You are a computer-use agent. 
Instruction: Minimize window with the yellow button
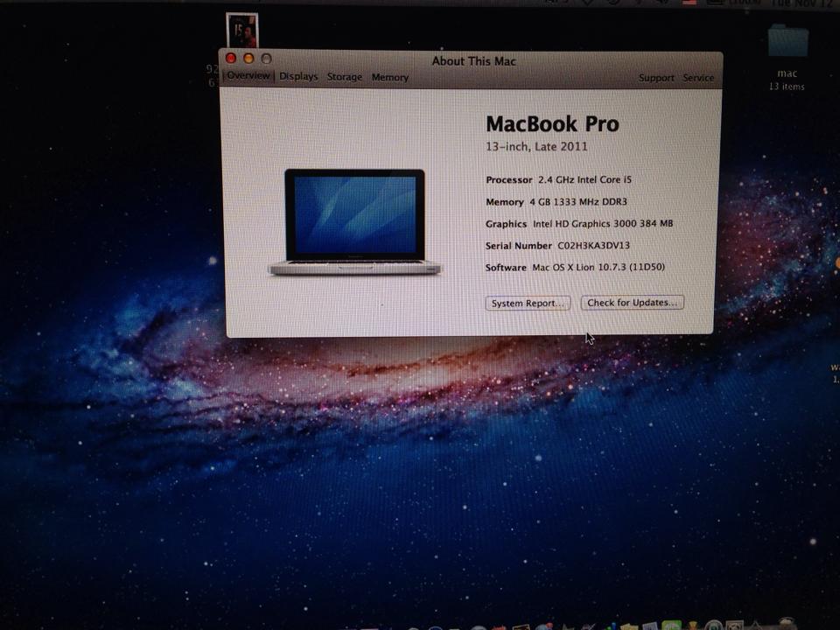point(248,58)
